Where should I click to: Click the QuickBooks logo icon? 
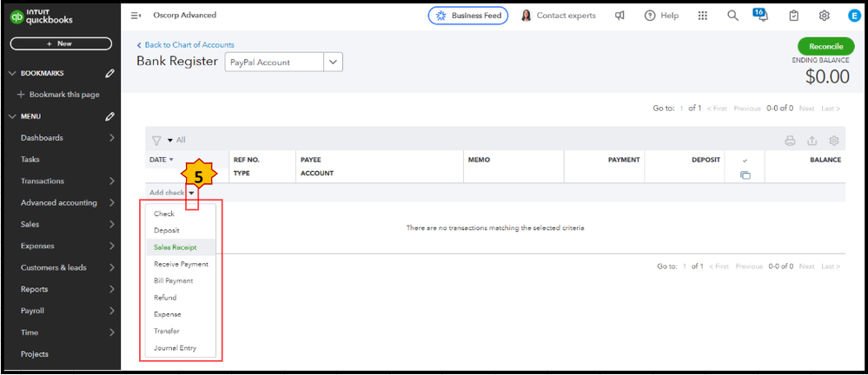tap(17, 18)
